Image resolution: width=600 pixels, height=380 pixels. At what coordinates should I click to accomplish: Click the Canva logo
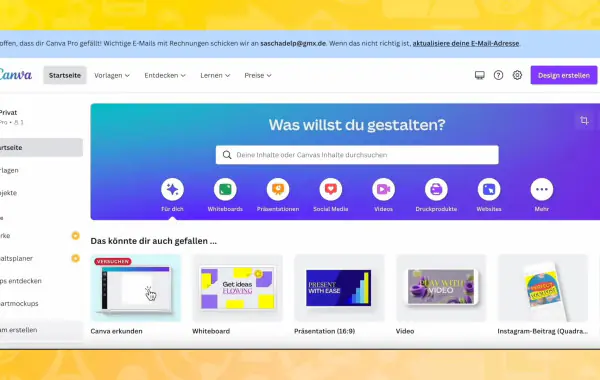click(16, 75)
